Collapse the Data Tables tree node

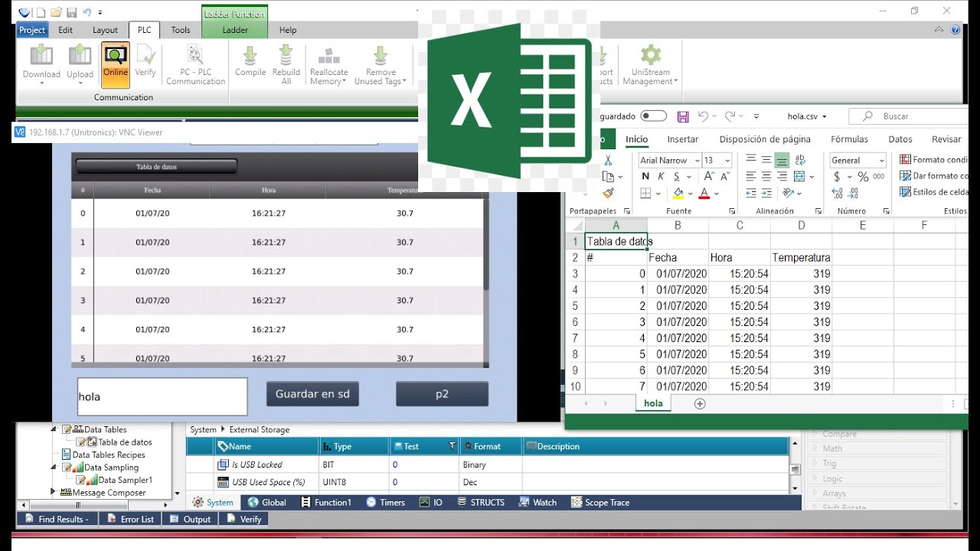coord(54,429)
